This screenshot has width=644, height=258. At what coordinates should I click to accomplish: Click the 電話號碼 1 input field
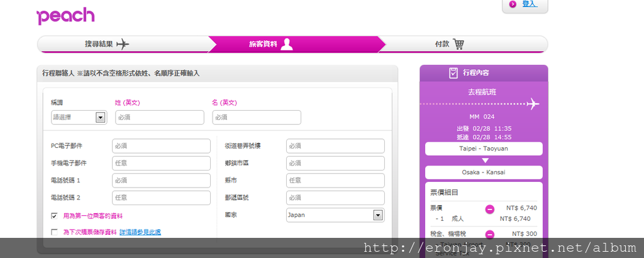pyautogui.click(x=162, y=181)
